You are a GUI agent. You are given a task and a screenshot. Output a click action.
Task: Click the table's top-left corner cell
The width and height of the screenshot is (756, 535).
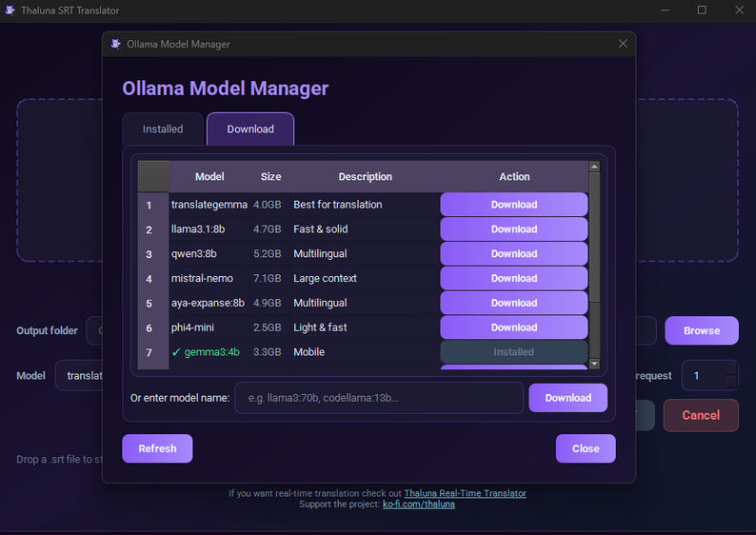coord(153,176)
